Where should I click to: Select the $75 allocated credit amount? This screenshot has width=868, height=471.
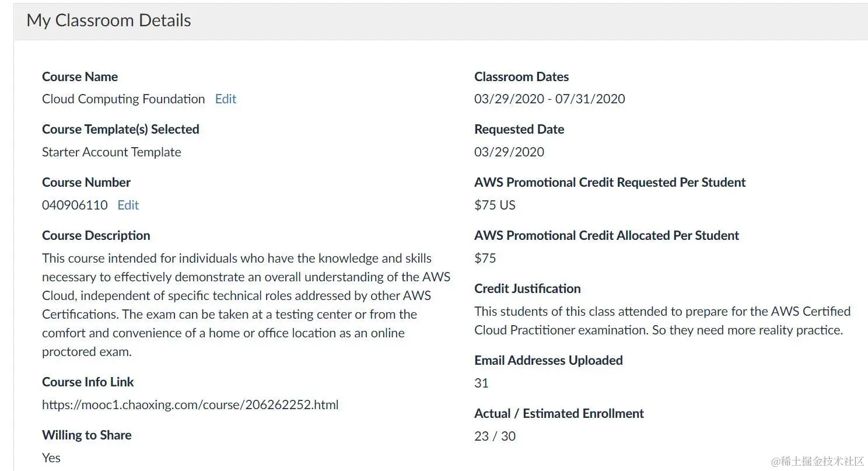(485, 258)
